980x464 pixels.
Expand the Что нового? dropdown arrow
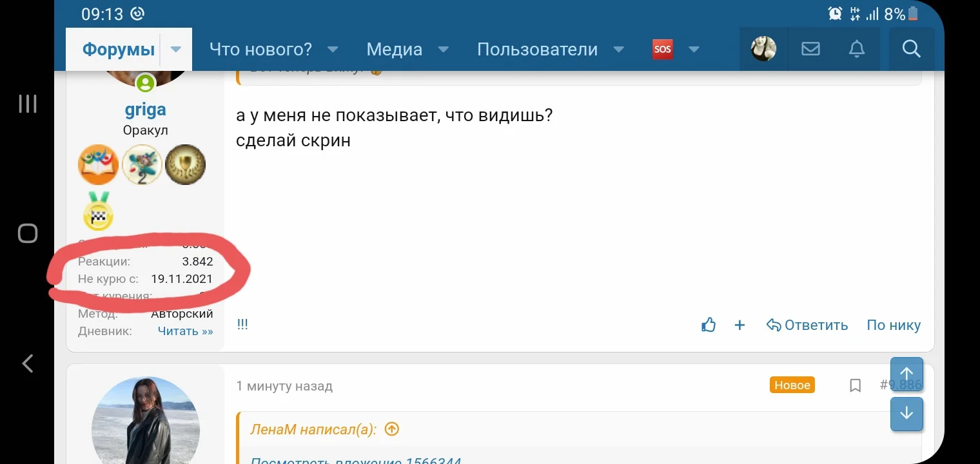coord(332,49)
